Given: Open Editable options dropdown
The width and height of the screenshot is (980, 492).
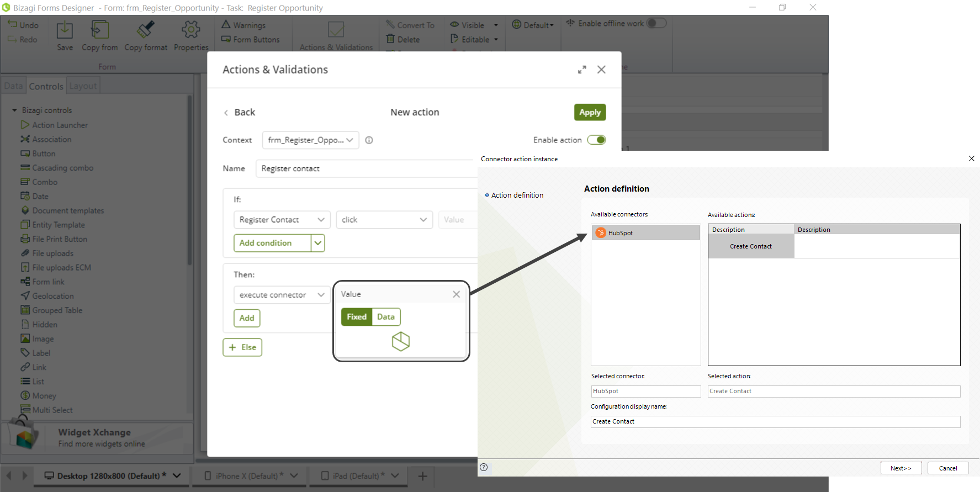Looking at the screenshot, I should (496, 39).
